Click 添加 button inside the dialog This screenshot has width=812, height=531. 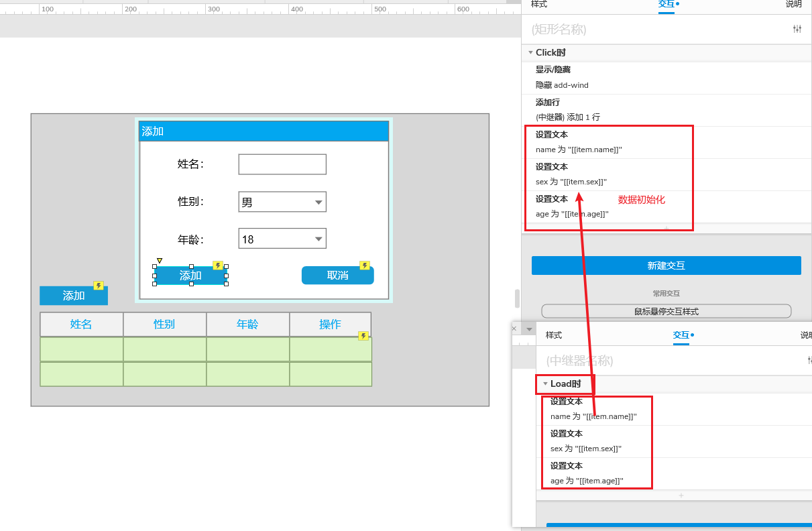click(190, 275)
